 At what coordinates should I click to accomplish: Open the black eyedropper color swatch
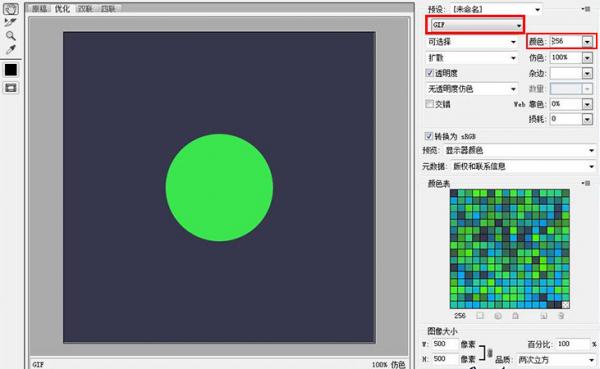click(11, 70)
